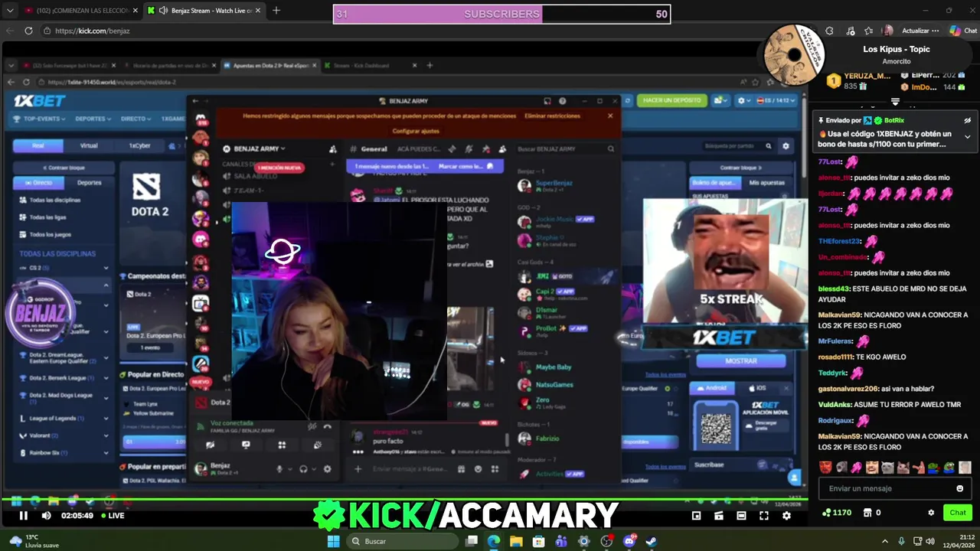The width and height of the screenshot is (980, 551).
Task: Open Microsoft Edge from the taskbar
Action: [494, 541]
